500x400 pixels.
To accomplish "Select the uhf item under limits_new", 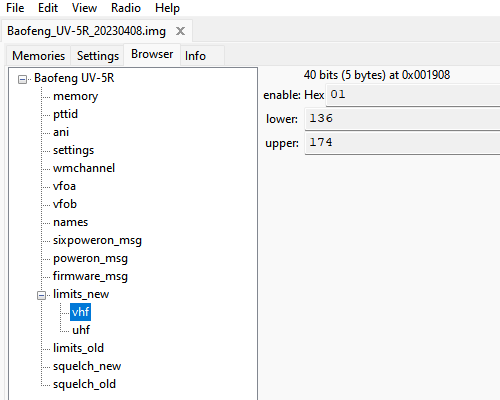I will (x=81, y=330).
